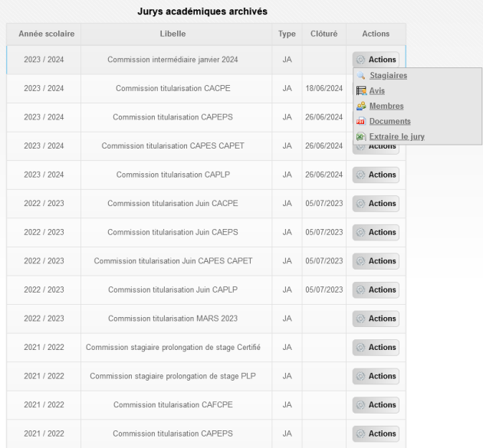Image resolution: width=483 pixels, height=448 pixels.
Task: Click gear icon in Commission titularisation CAPLP 2023/2024 row
Action: (360, 175)
